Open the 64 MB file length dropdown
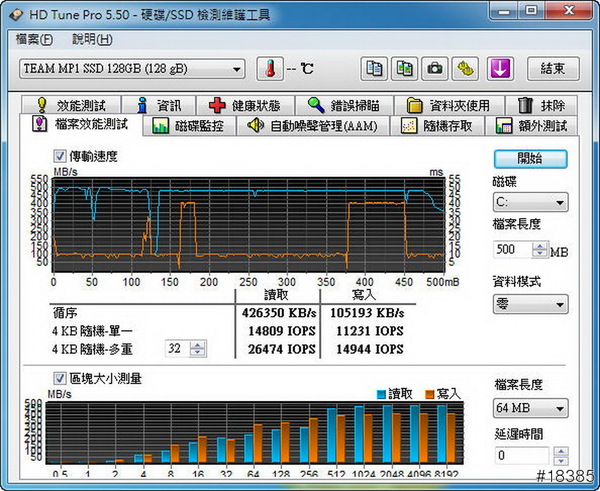Screen dimensions: 600x491 [530, 408]
